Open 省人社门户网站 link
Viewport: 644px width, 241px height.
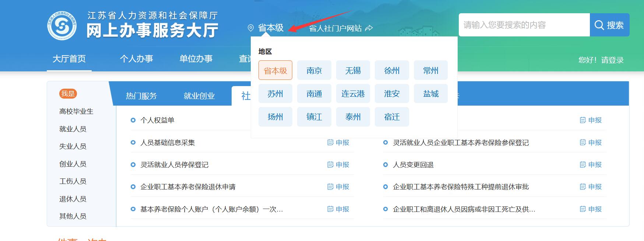[335, 28]
